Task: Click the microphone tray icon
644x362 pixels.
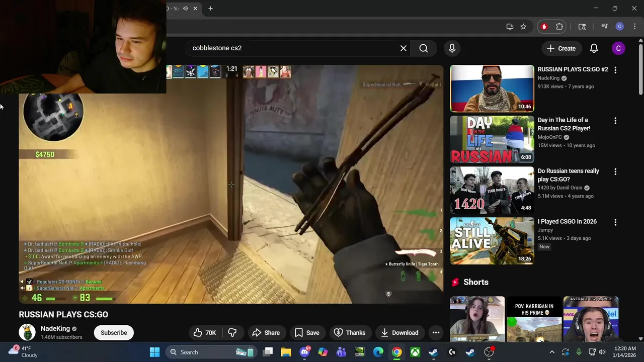Action: pyautogui.click(x=579, y=352)
